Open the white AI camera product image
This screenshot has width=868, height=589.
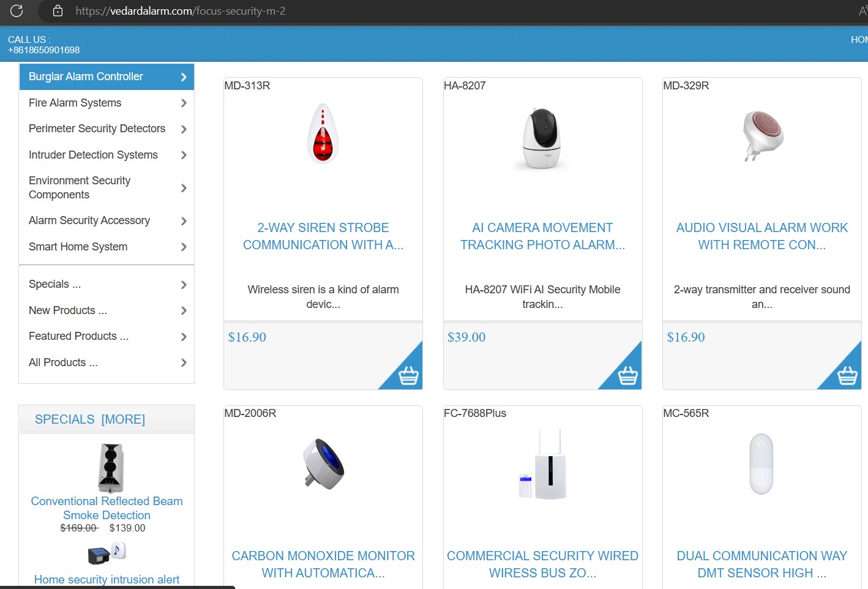click(x=542, y=138)
